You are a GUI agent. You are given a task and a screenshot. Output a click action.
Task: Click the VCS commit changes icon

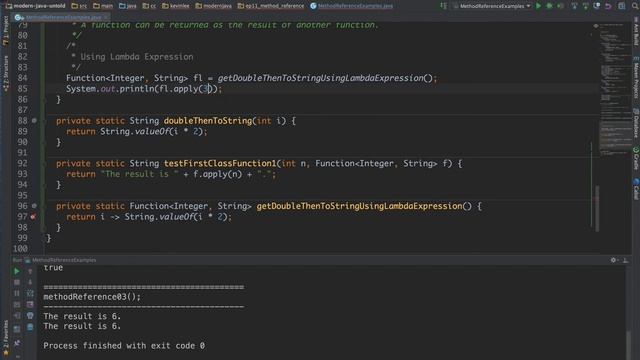click(585, 6)
